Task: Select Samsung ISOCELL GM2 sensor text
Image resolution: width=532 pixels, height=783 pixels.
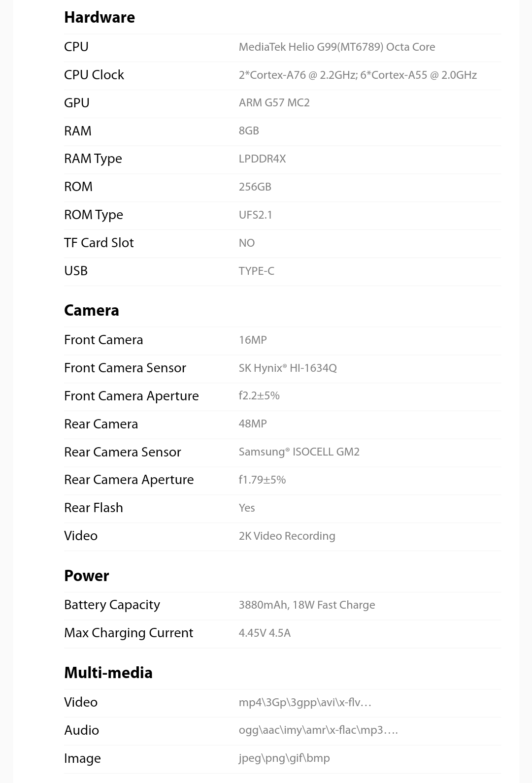Action: click(x=299, y=452)
